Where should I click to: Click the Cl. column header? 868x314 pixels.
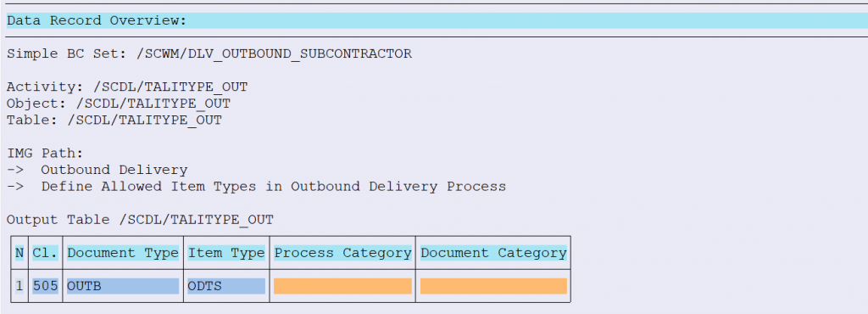[46, 253]
